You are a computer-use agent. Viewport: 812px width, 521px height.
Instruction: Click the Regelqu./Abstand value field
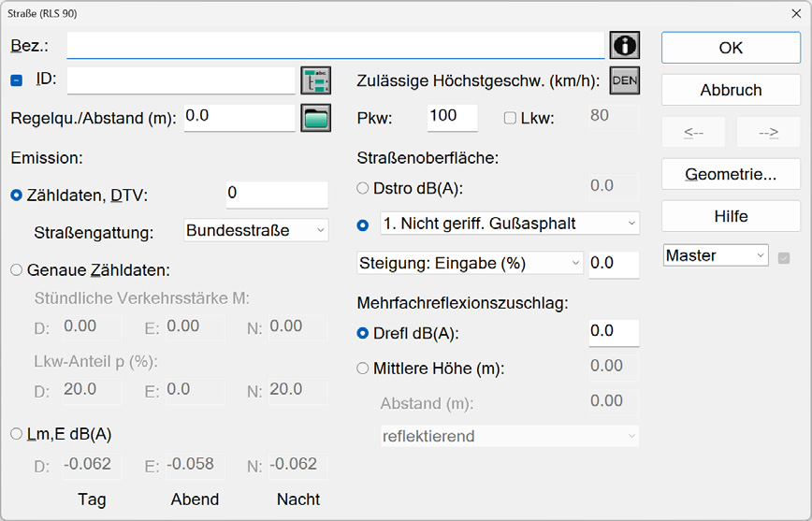(x=239, y=118)
